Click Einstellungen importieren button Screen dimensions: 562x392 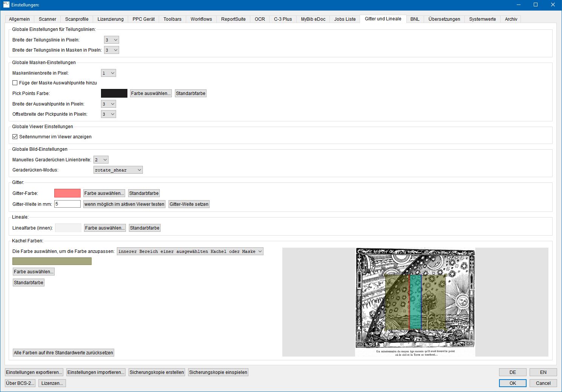tap(96, 372)
